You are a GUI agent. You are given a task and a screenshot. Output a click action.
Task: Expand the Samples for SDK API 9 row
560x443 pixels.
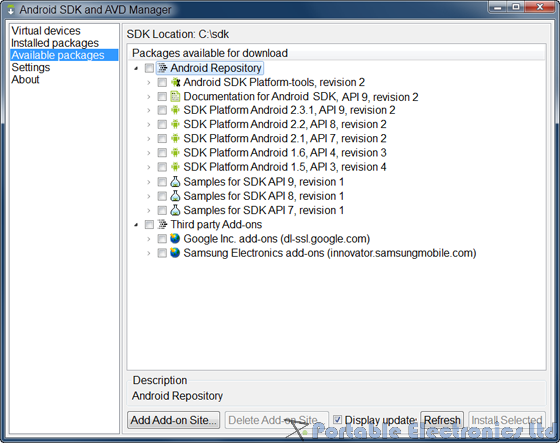pyautogui.click(x=149, y=182)
